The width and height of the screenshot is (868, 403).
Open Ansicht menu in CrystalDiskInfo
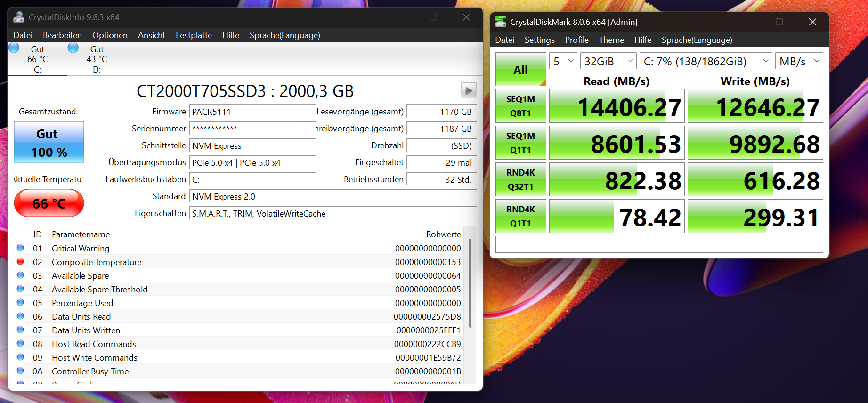[152, 35]
